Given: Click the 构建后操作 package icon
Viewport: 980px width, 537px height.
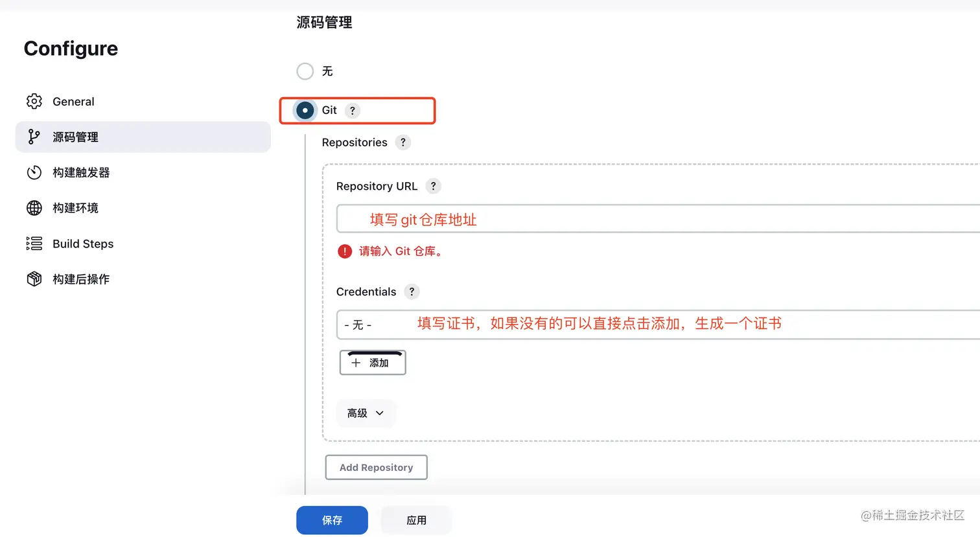Looking at the screenshot, I should coord(34,279).
